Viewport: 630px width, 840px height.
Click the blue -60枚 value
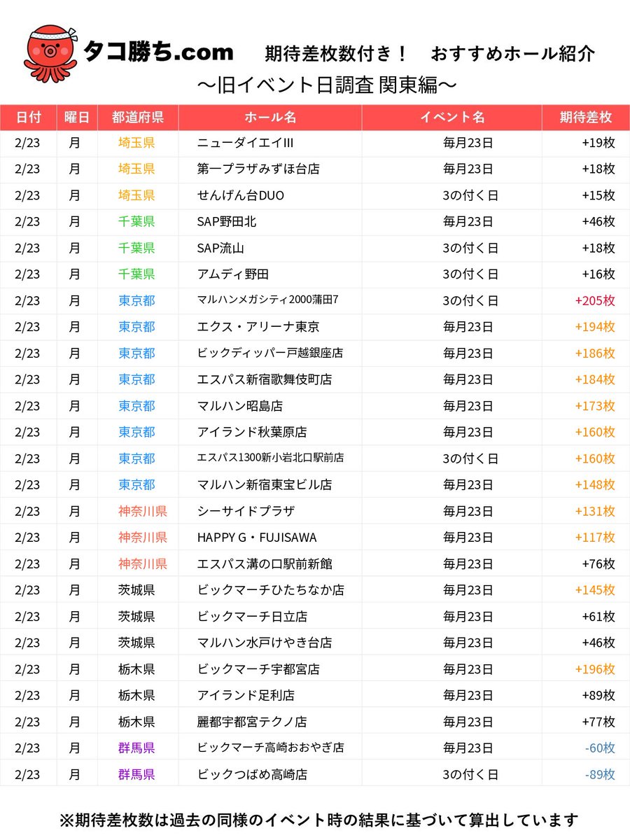[600, 748]
